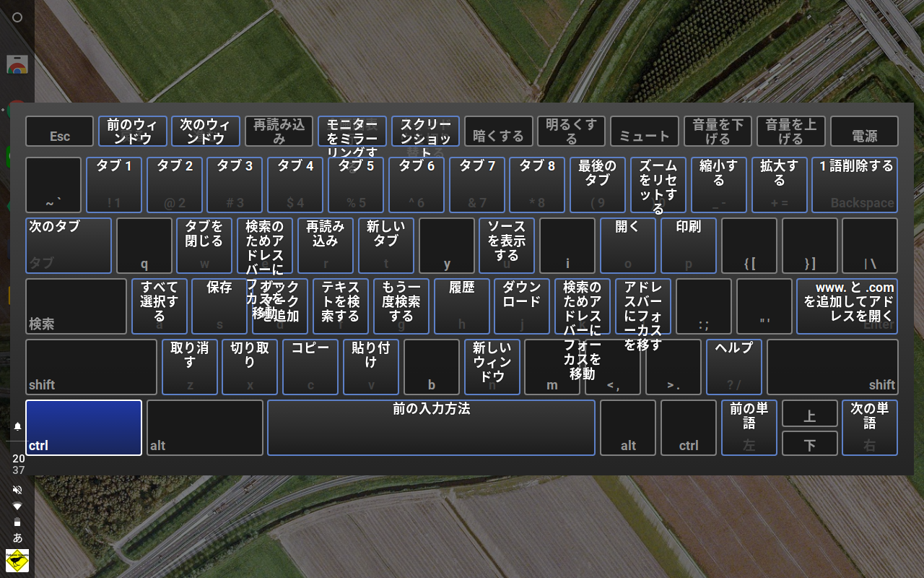
Task: Toggle the left alt modifier key
Action: 205,428
